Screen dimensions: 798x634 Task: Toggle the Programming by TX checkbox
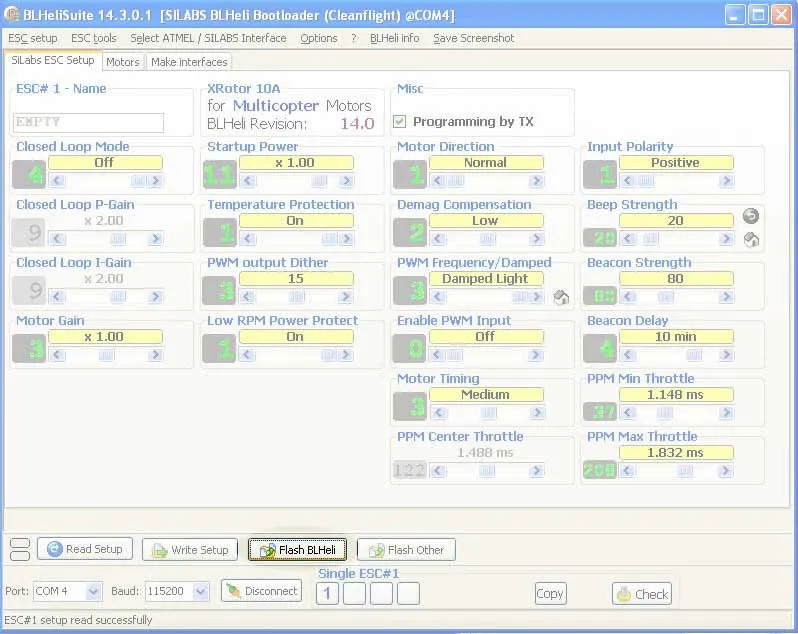400,122
